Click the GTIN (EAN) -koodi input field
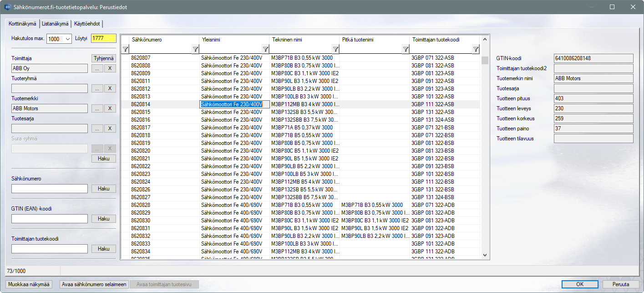Screen dimensions: 644x293 point(50,219)
